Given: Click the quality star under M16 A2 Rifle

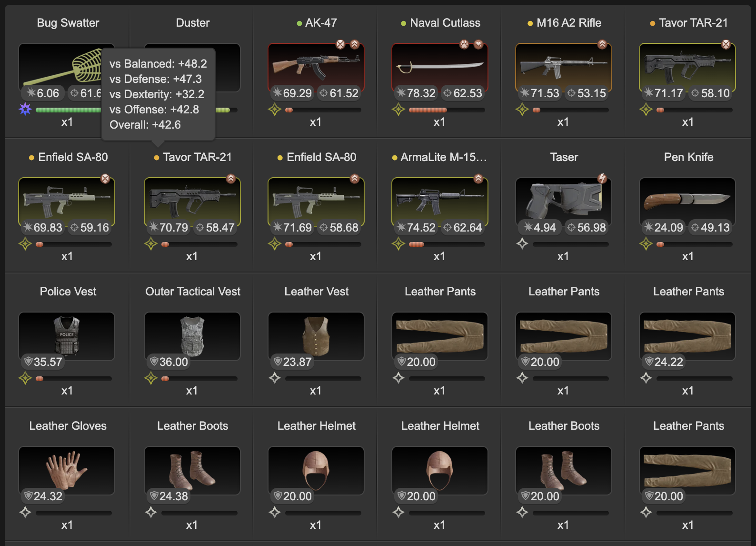Looking at the screenshot, I should (x=522, y=110).
